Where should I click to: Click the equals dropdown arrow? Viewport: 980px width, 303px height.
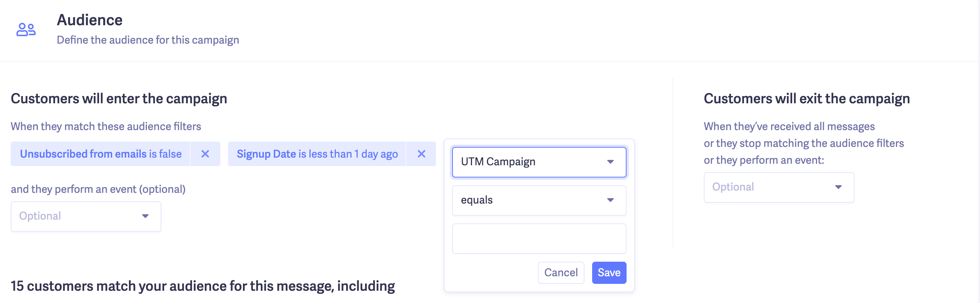pos(610,200)
